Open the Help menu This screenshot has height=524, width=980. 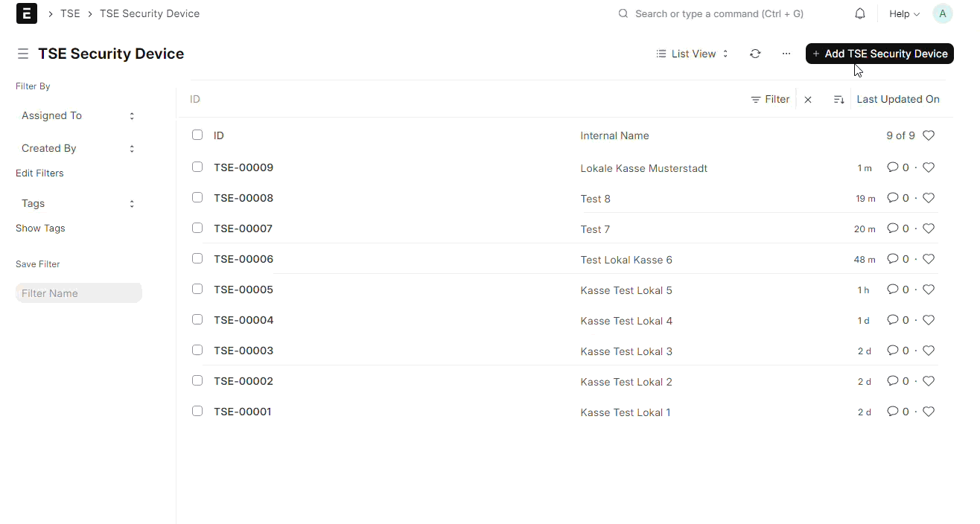(x=904, y=14)
